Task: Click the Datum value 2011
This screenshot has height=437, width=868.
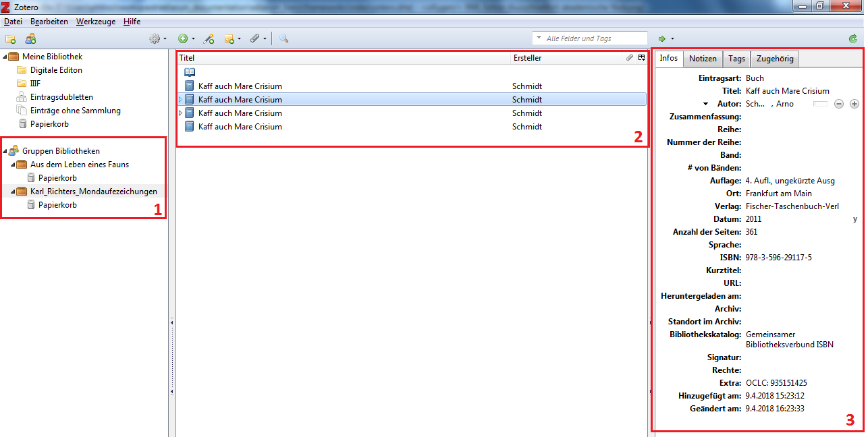Action: click(753, 219)
